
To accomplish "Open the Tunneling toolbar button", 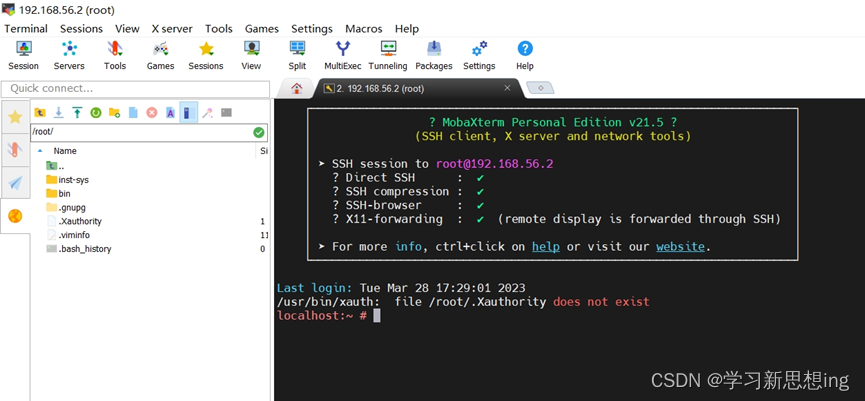I will [x=388, y=56].
